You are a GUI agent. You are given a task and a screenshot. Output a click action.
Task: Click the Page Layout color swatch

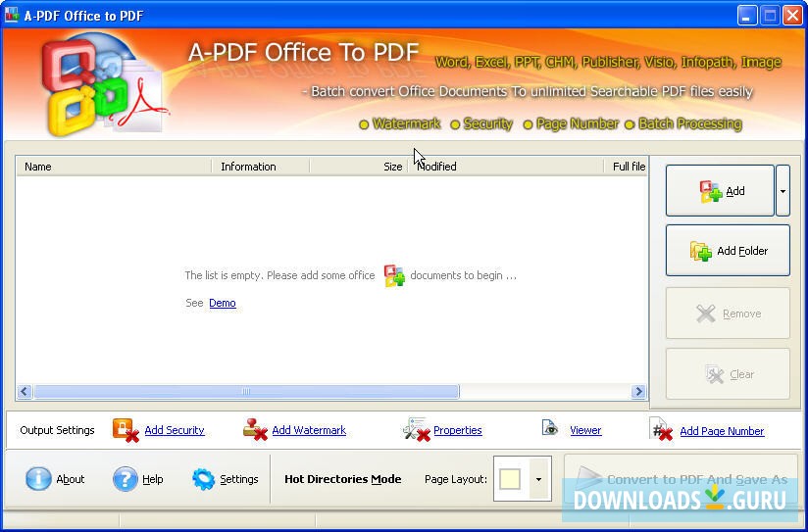(x=510, y=479)
